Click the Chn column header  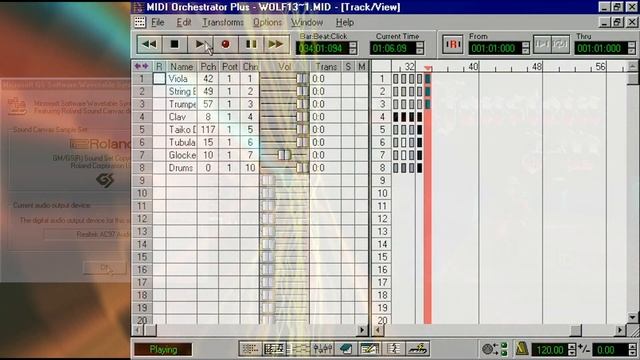click(250, 66)
